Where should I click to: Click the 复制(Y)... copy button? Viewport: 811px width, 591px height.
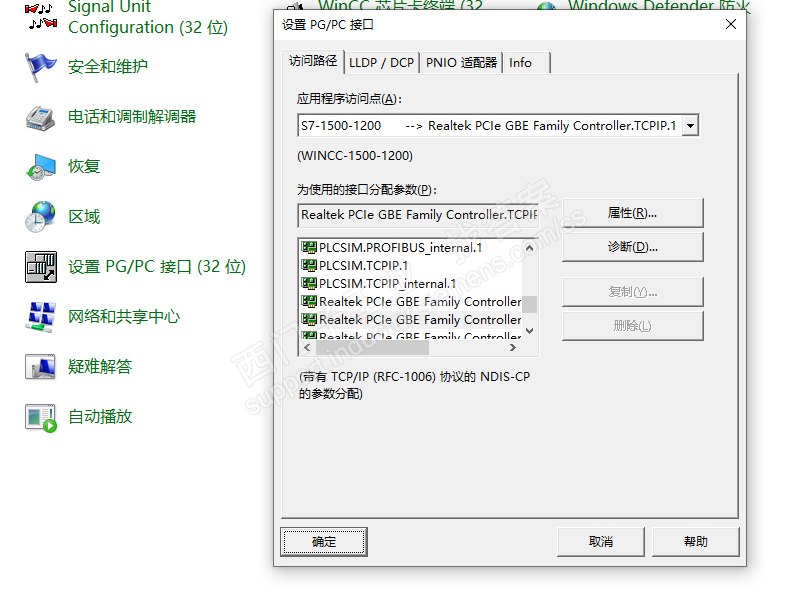click(x=633, y=292)
